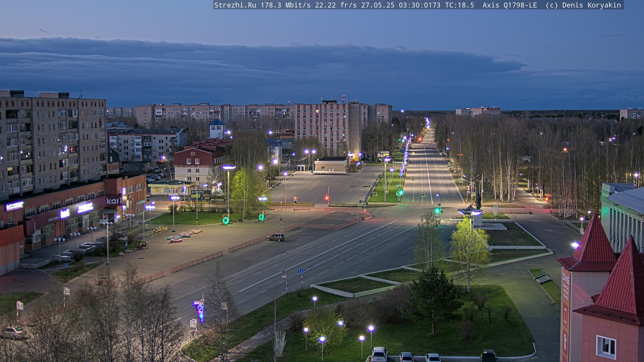
Task: Click the "Strezhi.Ru" overlay text
Action: 235,5
